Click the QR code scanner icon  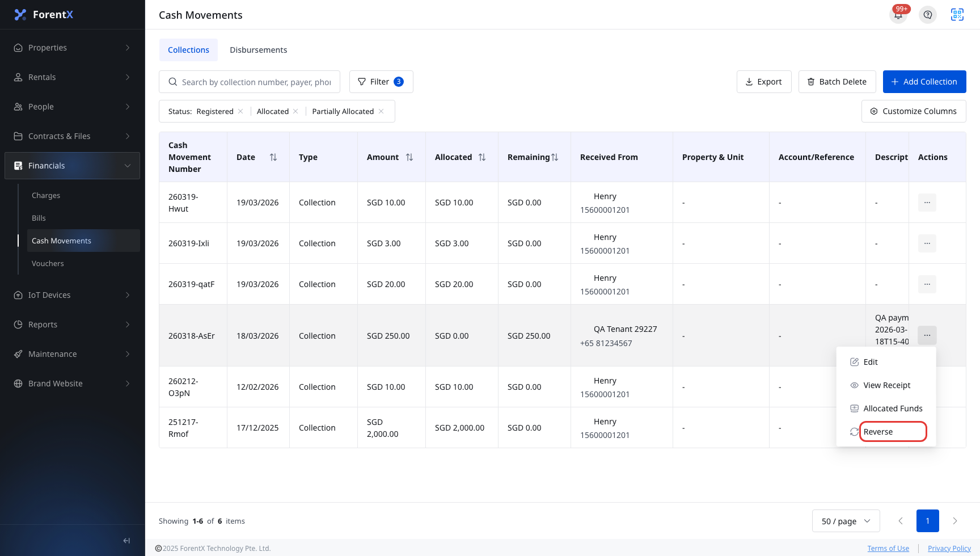tap(957, 15)
